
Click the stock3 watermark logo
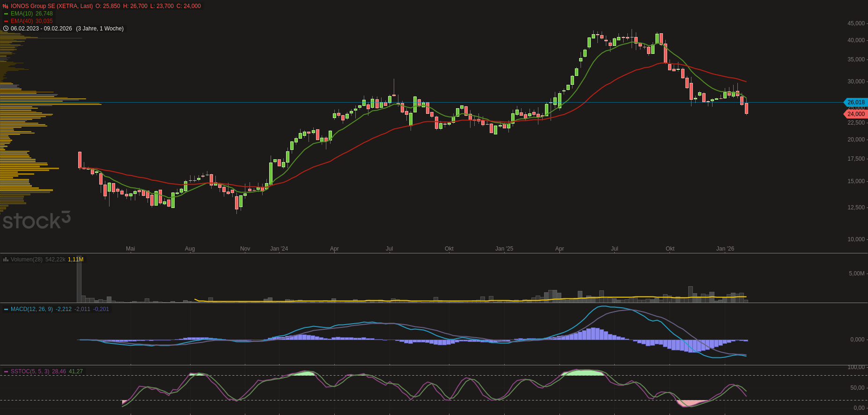click(37, 221)
